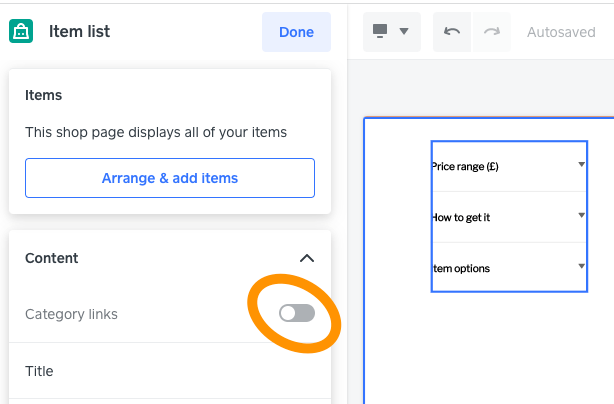The image size is (614, 404).
Task: Click the Autosaved status text
Action: pyautogui.click(x=560, y=32)
